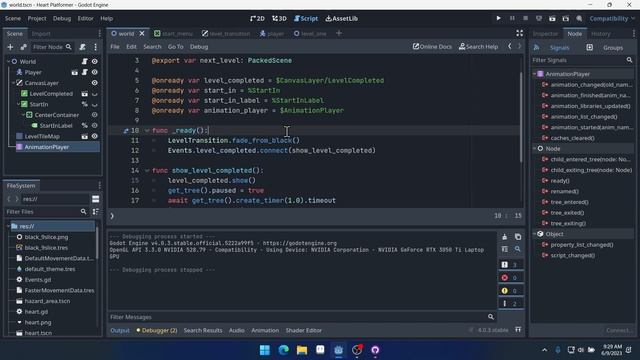Toggle LevelTileMap visibility eye
The height and width of the screenshot is (360, 640).
[95, 136]
